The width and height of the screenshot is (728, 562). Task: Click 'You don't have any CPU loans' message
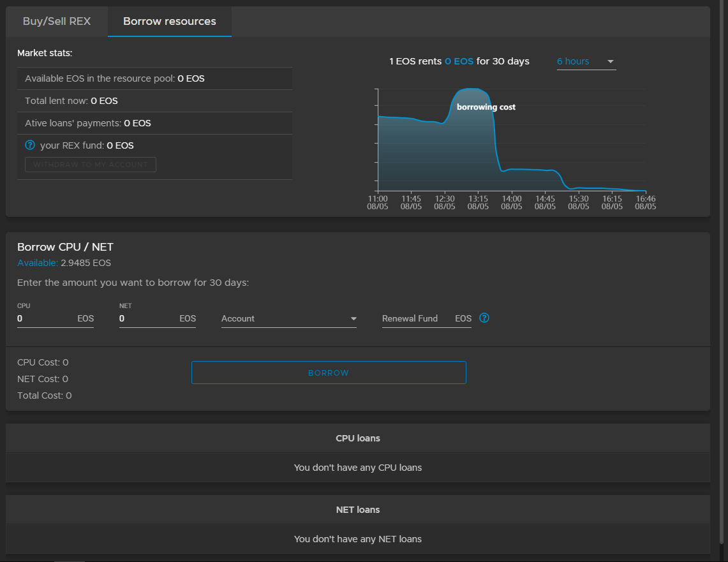tap(358, 468)
